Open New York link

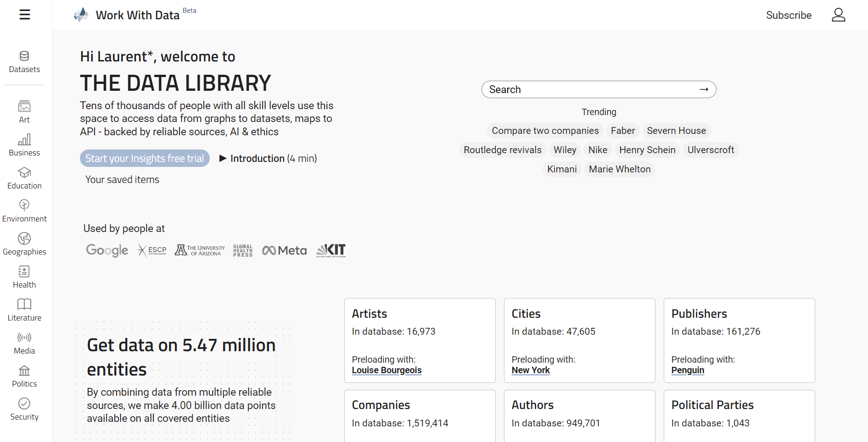pyautogui.click(x=531, y=370)
